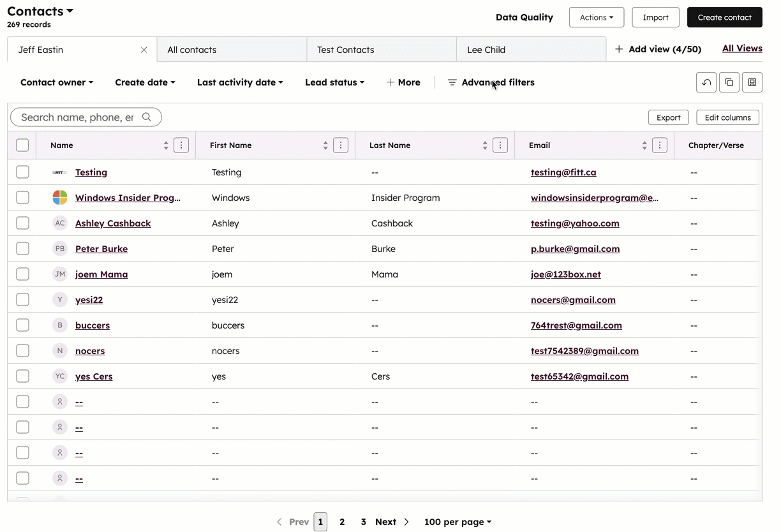Check the Windows Insider Program row checkbox
The width and height of the screenshot is (781, 532).
(x=22, y=198)
